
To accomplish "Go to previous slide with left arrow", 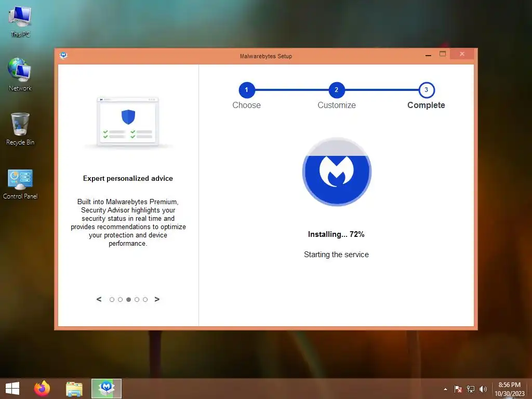I will (x=99, y=299).
